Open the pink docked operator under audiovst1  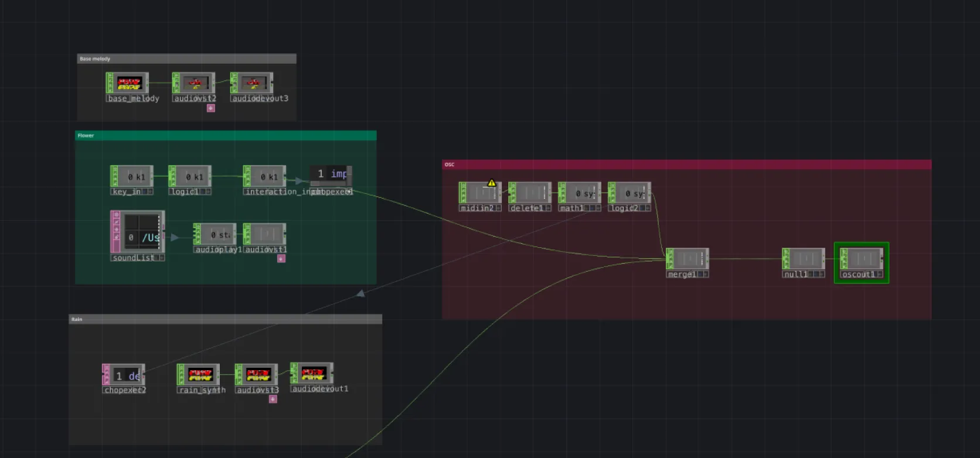coord(281,258)
